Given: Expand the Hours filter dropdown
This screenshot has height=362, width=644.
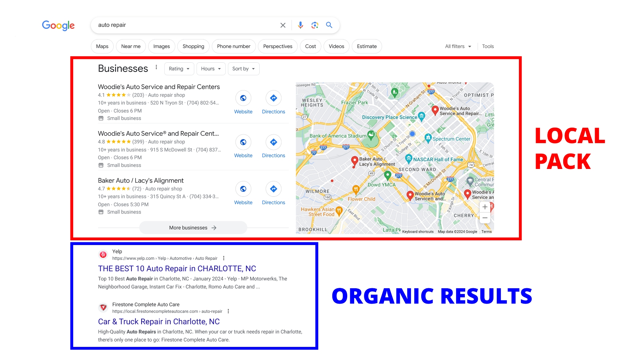Looking at the screenshot, I should coord(211,69).
